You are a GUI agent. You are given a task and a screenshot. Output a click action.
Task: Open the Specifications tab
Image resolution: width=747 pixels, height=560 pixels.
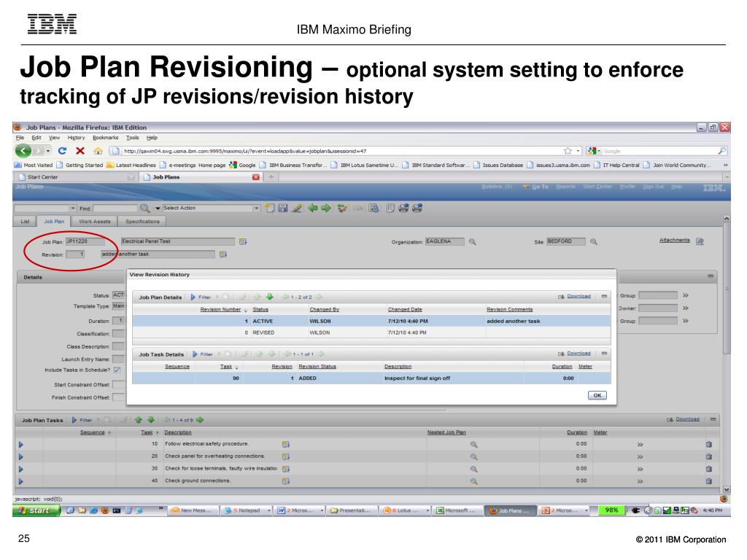142,222
